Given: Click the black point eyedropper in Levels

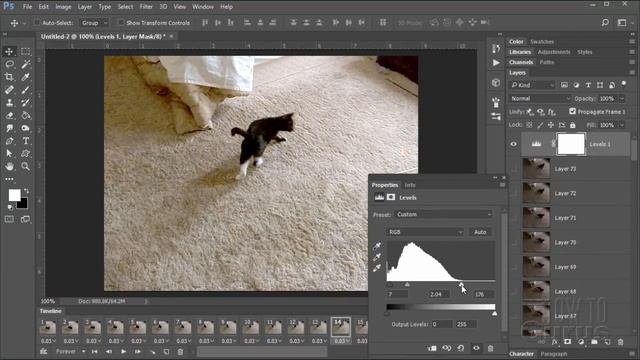Looking at the screenshot, I should tap(377, 246).
